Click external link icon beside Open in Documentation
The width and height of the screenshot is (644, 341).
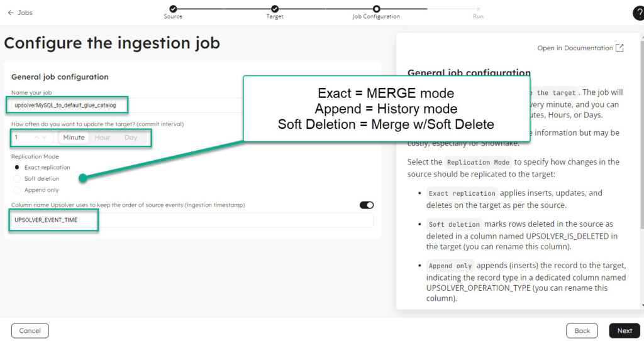pyautogui.click(x=619, y=48)
